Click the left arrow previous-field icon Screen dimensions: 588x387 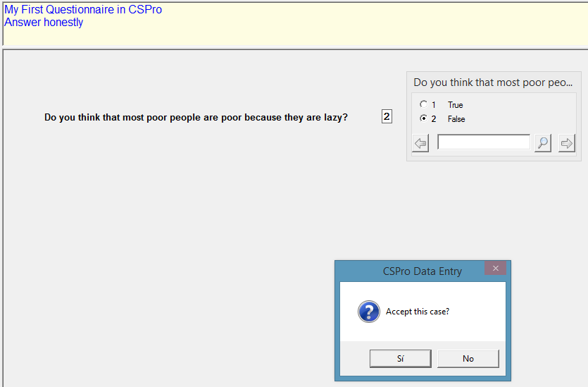(420, 144)
